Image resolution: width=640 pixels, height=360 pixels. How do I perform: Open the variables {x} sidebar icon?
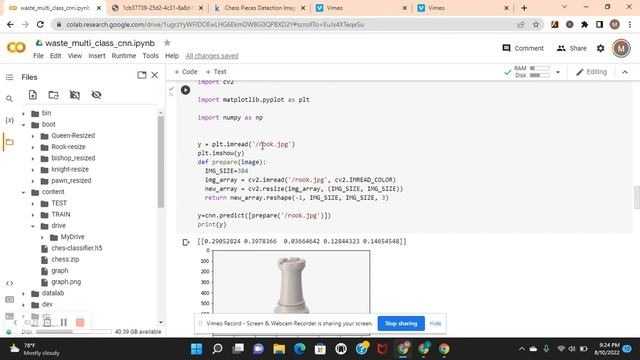click(x=9, y=120)
